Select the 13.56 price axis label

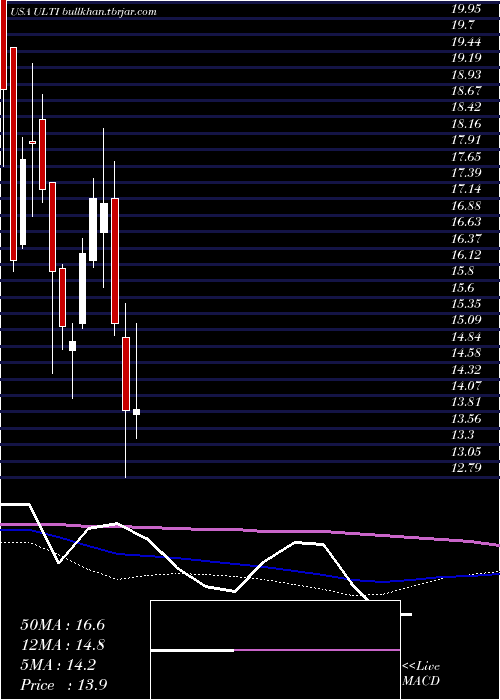pyautogui.click(x=466, y=419)
